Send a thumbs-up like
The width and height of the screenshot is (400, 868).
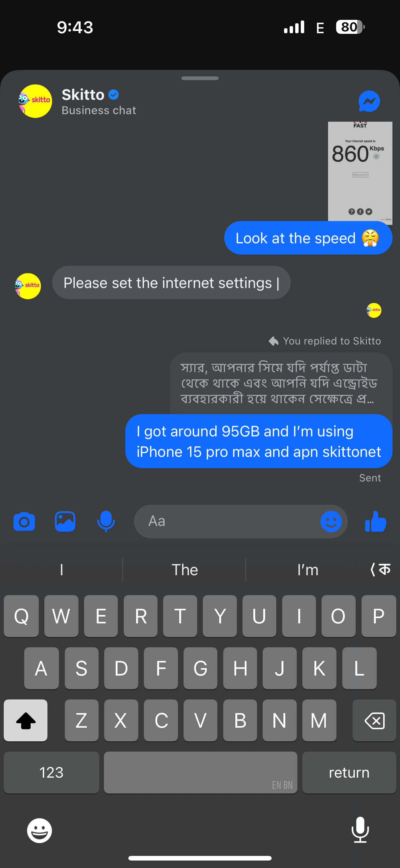point(376,521)
